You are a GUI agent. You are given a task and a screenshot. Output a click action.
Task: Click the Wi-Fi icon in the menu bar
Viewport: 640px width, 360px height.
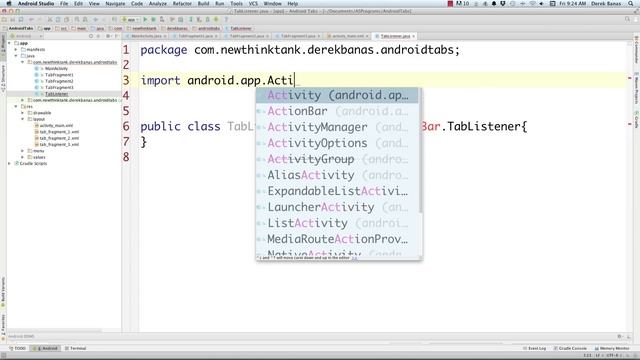pos(532,3)
